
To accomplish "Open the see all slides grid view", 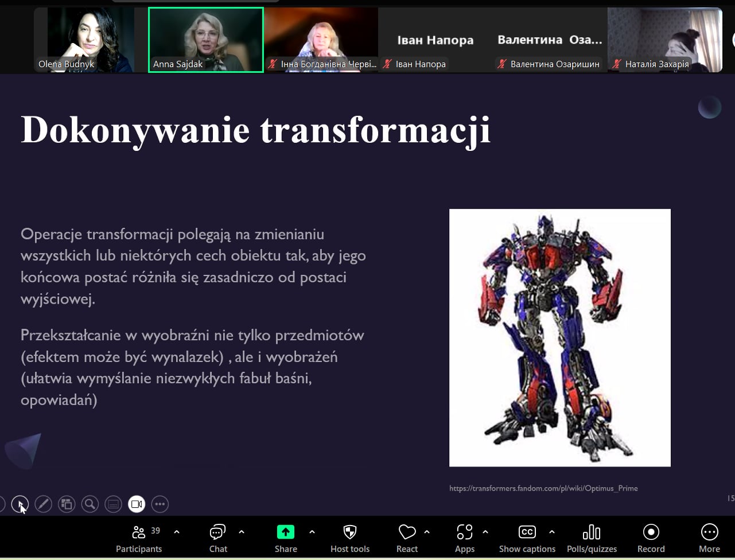I will (x=67, y=504).
